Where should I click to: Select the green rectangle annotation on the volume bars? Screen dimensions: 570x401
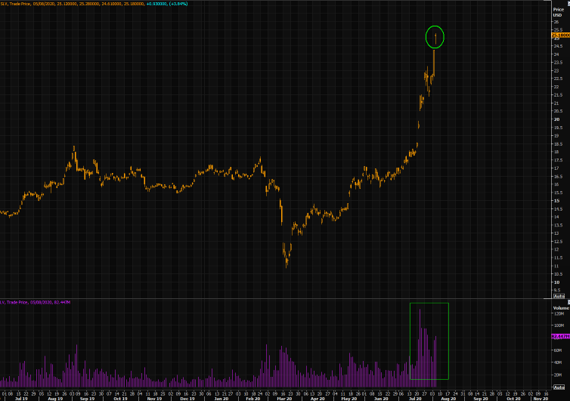tap(429, 341)
